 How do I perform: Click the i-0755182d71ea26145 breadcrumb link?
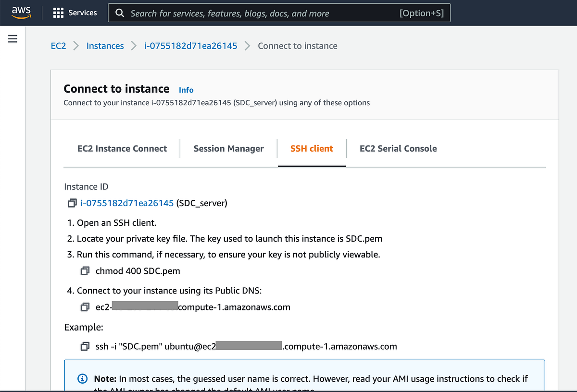click(190, 46)
